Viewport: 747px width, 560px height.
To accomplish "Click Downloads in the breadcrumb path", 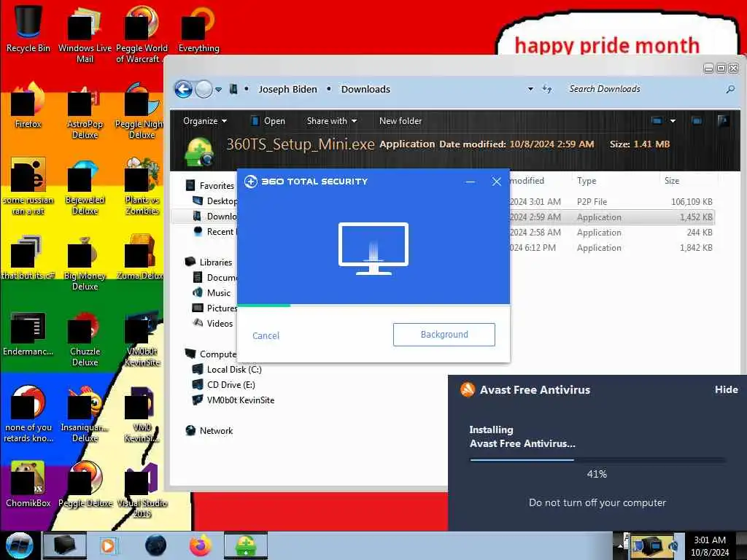I will coord(365,89).
